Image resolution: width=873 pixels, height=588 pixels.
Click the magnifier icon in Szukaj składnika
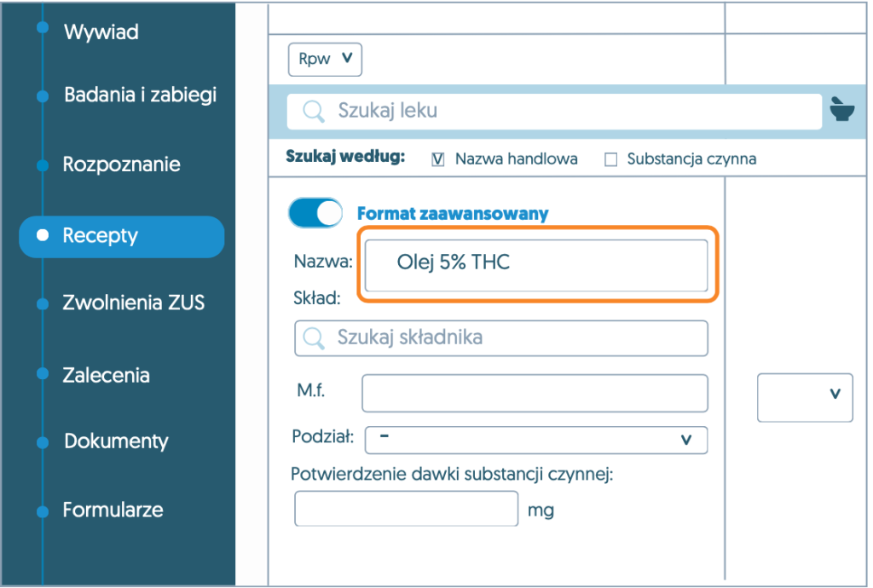315,337
